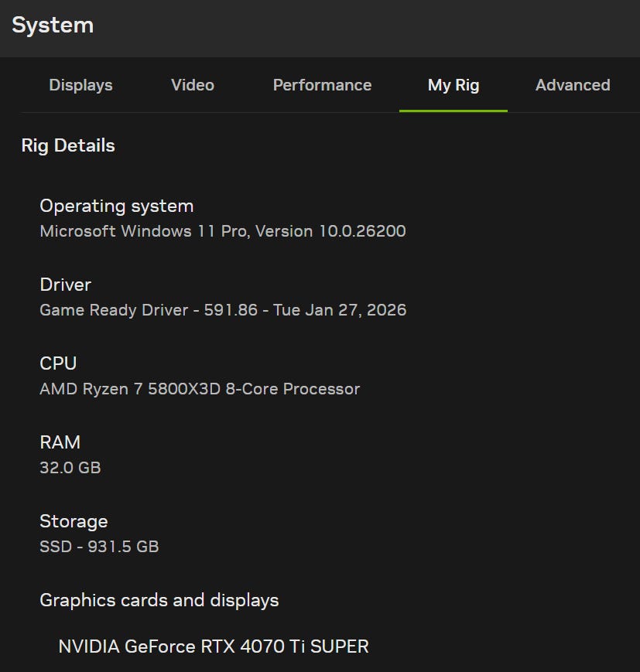Select the CPU label

(58, 363)
